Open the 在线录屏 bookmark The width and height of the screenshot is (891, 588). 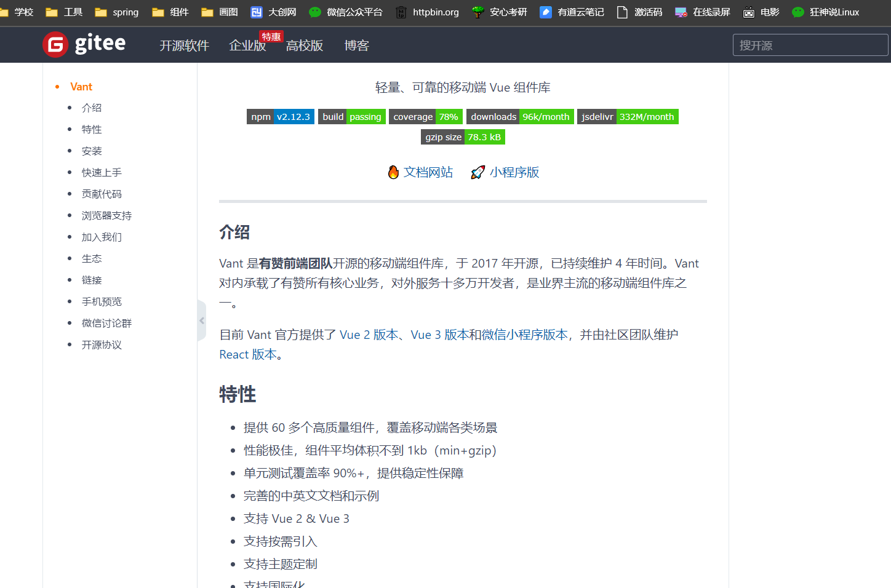(703, 12)
